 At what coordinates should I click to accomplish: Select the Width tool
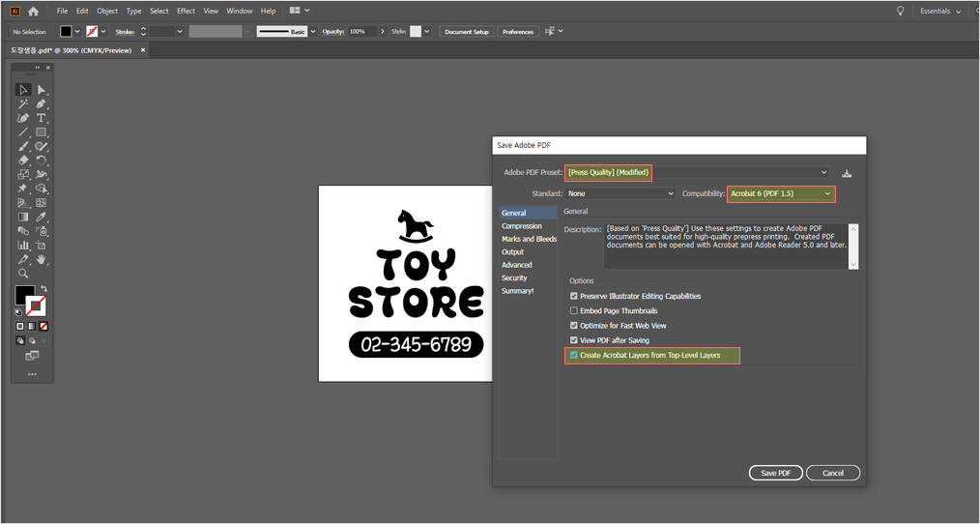coord(42,174)
